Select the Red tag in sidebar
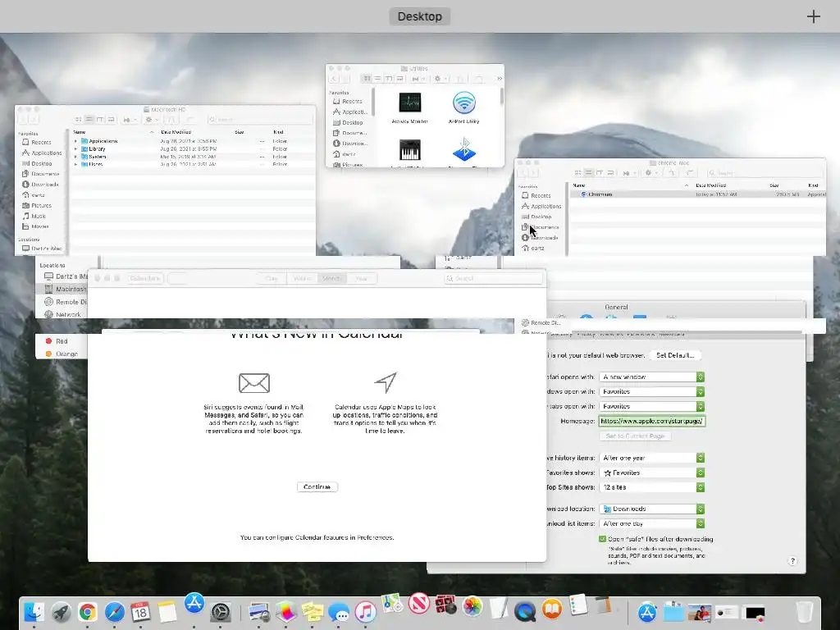The width and height of the screenshot is (840, 630). click(x=57, y=341)
